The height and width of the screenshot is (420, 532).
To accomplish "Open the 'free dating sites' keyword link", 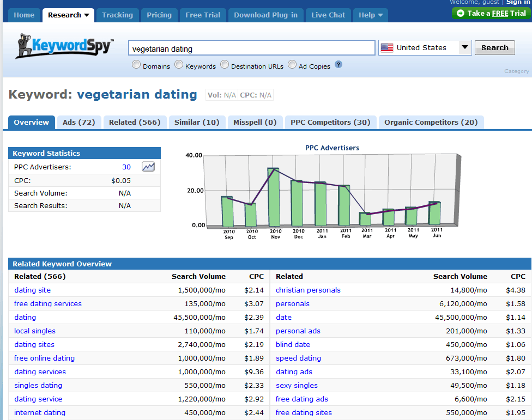I will click(304, 412).
